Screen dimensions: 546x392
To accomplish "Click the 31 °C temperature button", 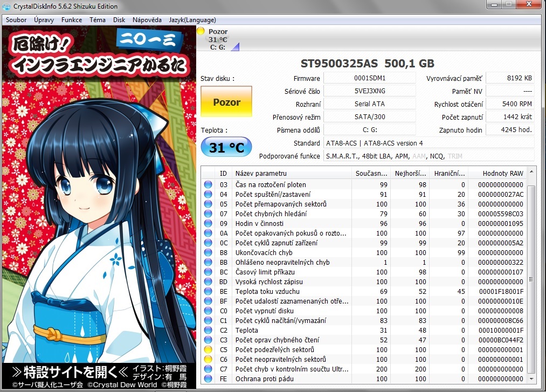I will (x=226, y=147).
